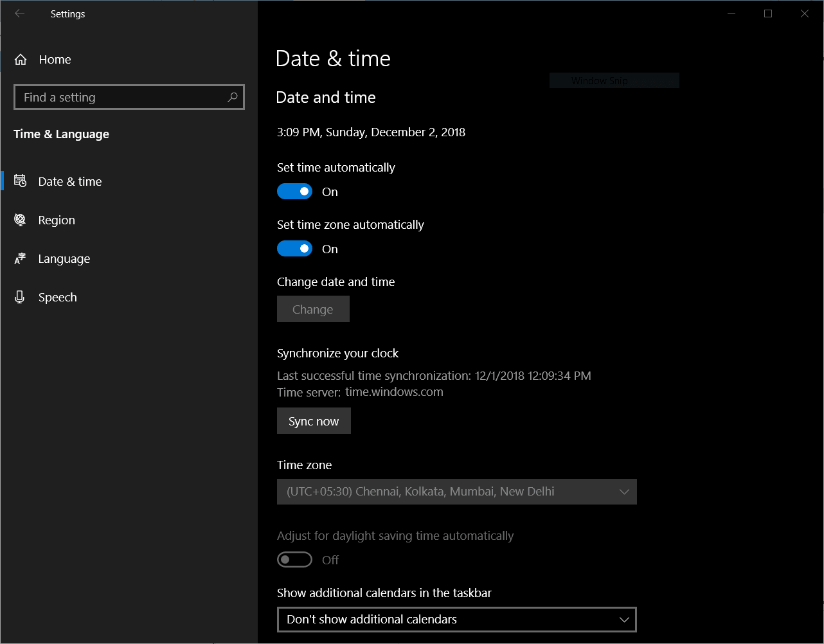The image size is (824, 644).
Task: Expand the Don't show additional calendars selector
Action: click(456, 619)
